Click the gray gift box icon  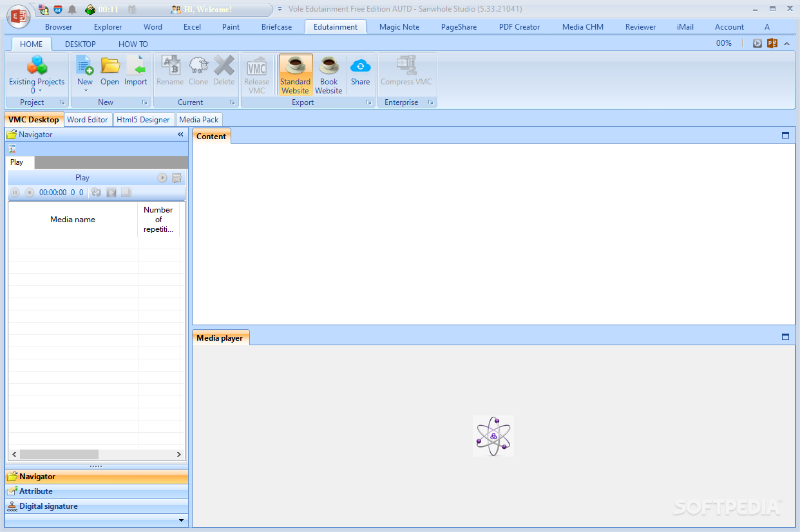132,10
